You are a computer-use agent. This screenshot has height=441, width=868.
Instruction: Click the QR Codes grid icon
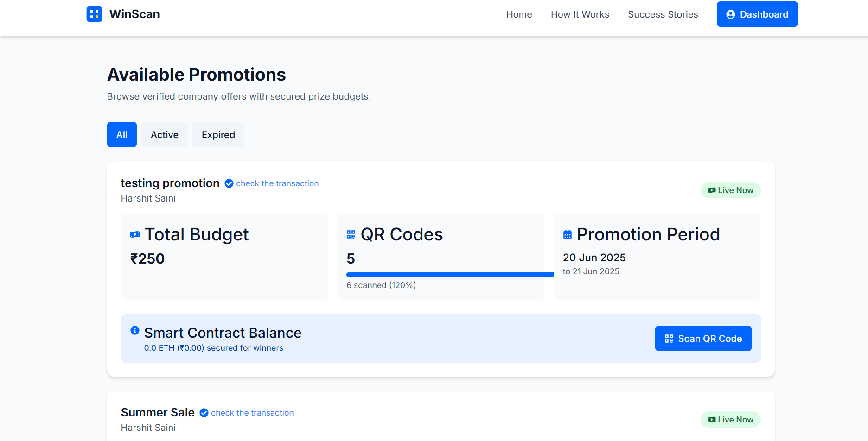click(351, 234)
